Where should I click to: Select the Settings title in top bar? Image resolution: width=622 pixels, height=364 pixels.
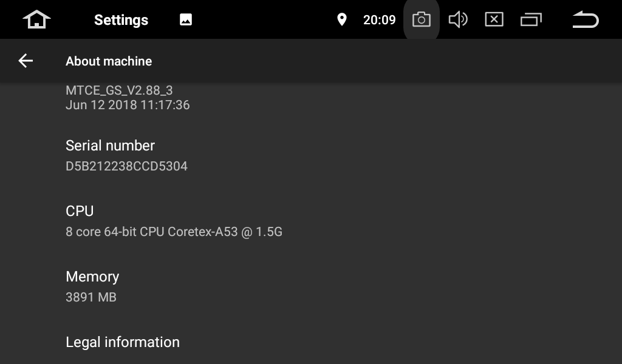tap(121, 20)
